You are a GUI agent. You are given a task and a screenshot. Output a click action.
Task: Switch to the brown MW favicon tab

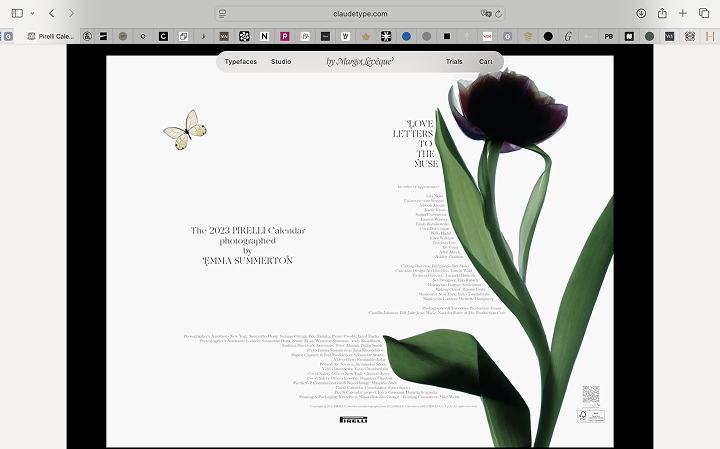pyautogui.click(x=224, y=36)
